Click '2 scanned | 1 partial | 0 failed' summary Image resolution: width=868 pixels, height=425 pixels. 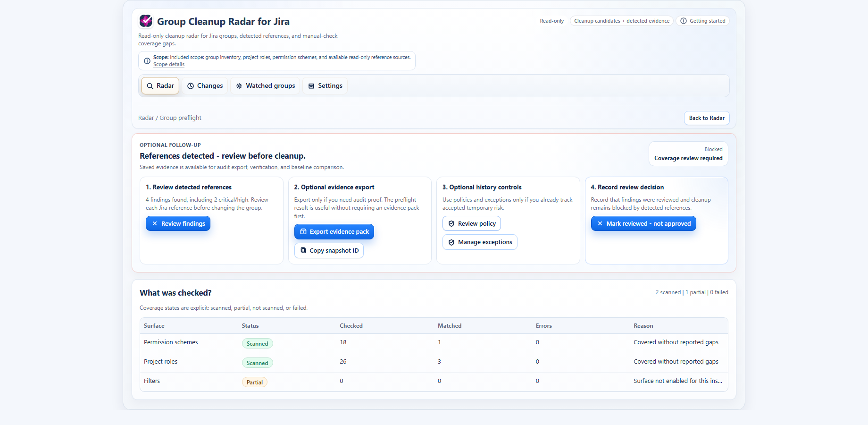[692, 292]
